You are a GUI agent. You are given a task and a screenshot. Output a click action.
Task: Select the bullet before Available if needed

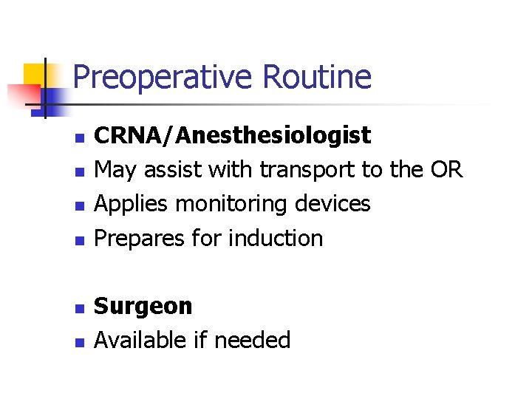[80, 343]
